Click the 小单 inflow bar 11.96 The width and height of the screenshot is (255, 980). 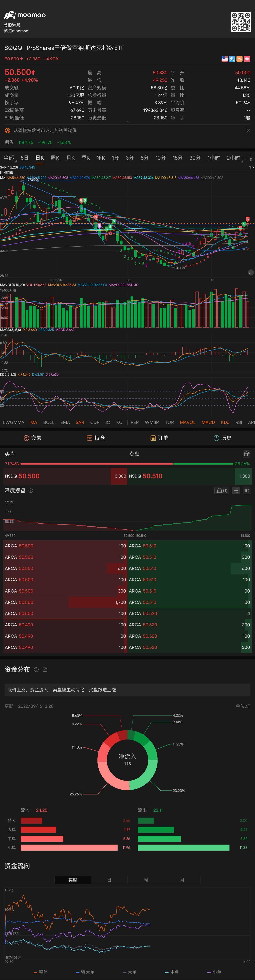point(69,848)
